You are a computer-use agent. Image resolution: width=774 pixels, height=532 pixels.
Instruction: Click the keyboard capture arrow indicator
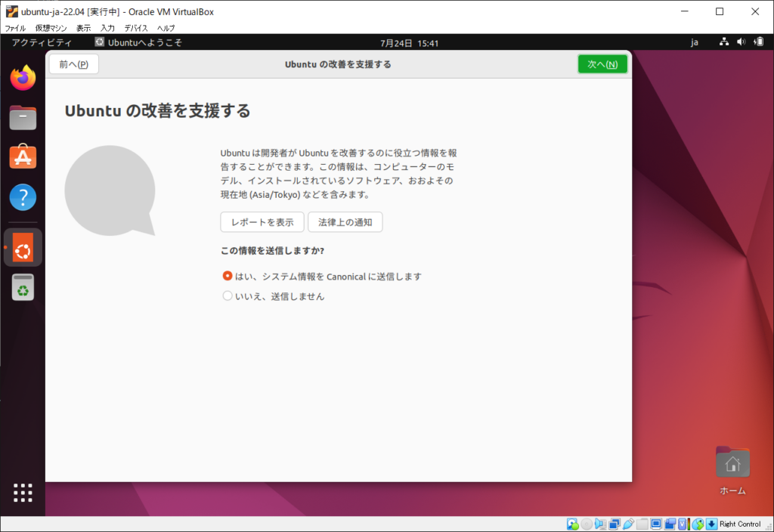[711, 524]
